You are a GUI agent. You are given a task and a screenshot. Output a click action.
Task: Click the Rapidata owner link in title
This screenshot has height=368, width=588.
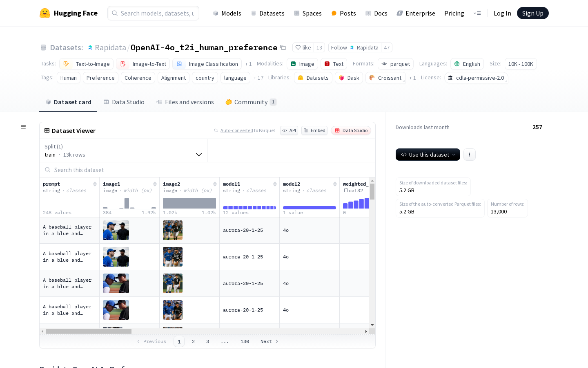pyautogui.click(x=110, y=48)
